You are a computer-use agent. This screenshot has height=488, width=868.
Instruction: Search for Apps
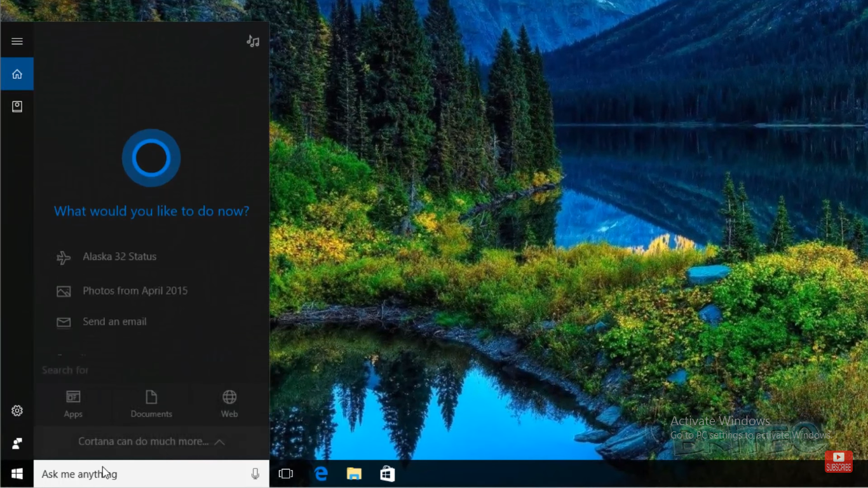[x=73, y=404]
